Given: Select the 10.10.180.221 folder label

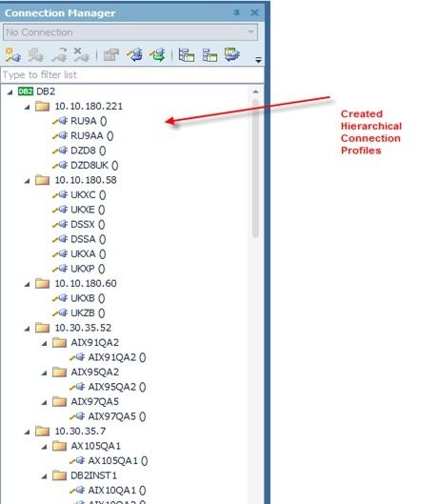Looking at the screenshot, I should [89, 107].
